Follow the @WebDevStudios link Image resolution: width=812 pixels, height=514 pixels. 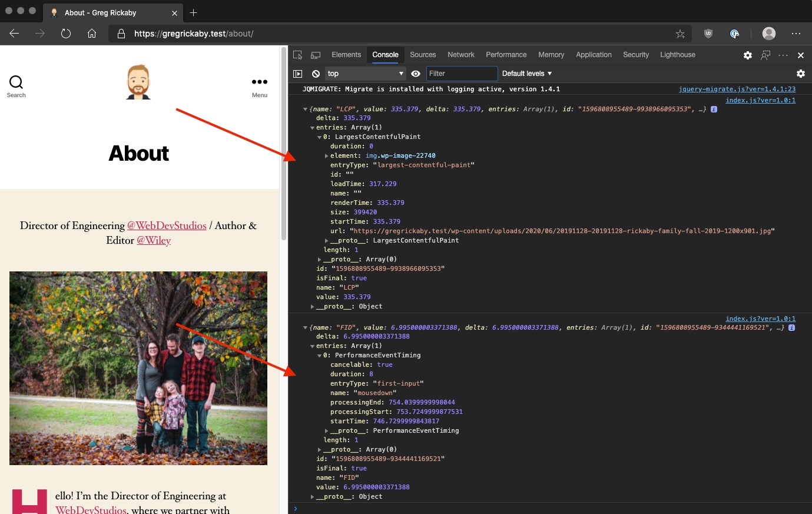coord(167,226)
